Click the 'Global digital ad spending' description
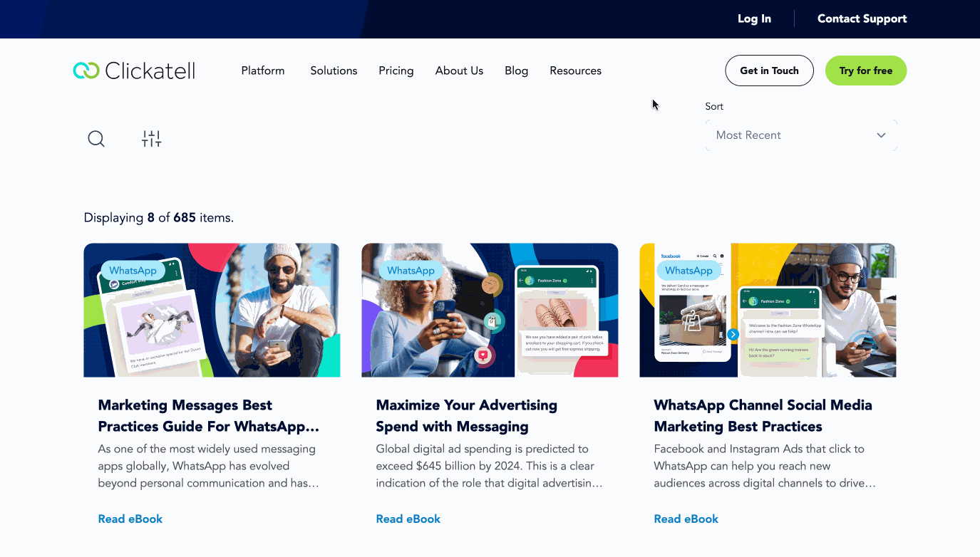The image size is (980, 557). pos(490,467)
